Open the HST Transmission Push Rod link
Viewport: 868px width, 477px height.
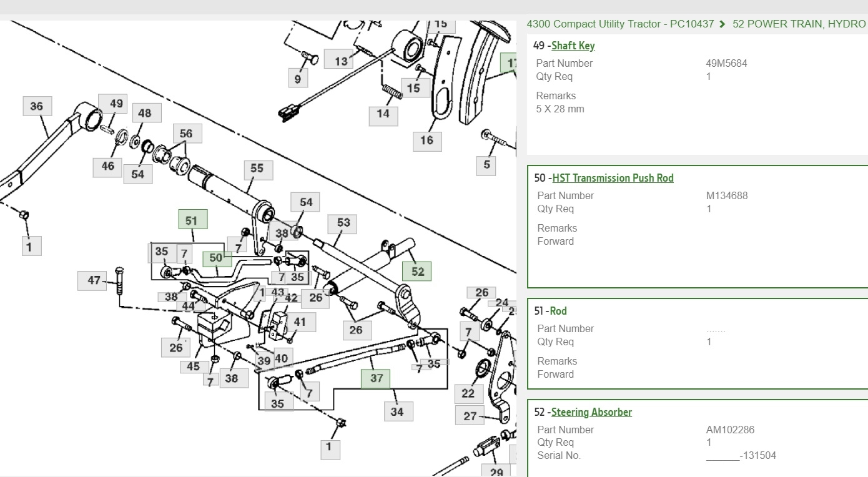tap(613, 178)
